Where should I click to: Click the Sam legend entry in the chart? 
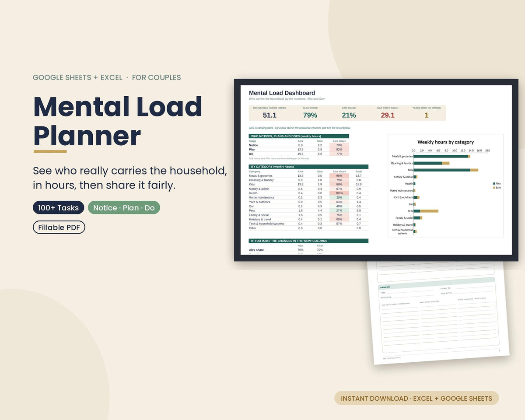coord(497,187)
